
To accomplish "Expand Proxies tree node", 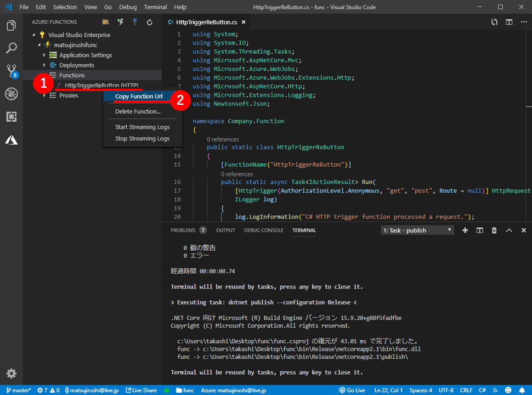I will [44, 95].
